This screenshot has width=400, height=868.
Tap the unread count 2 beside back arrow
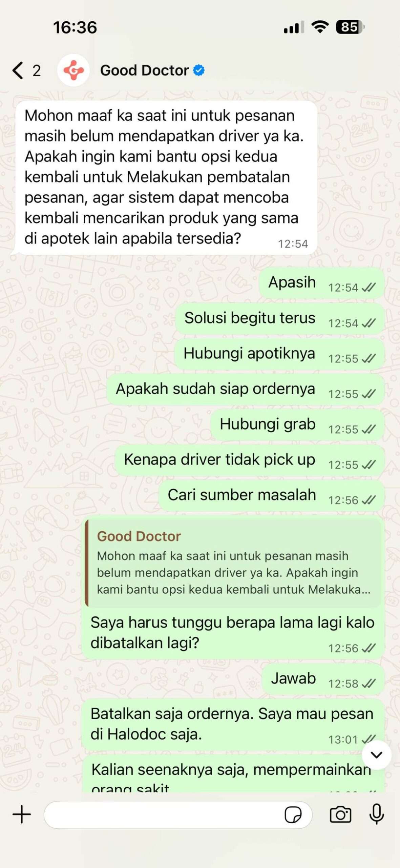pyautogui.click(x=37, y=71)
